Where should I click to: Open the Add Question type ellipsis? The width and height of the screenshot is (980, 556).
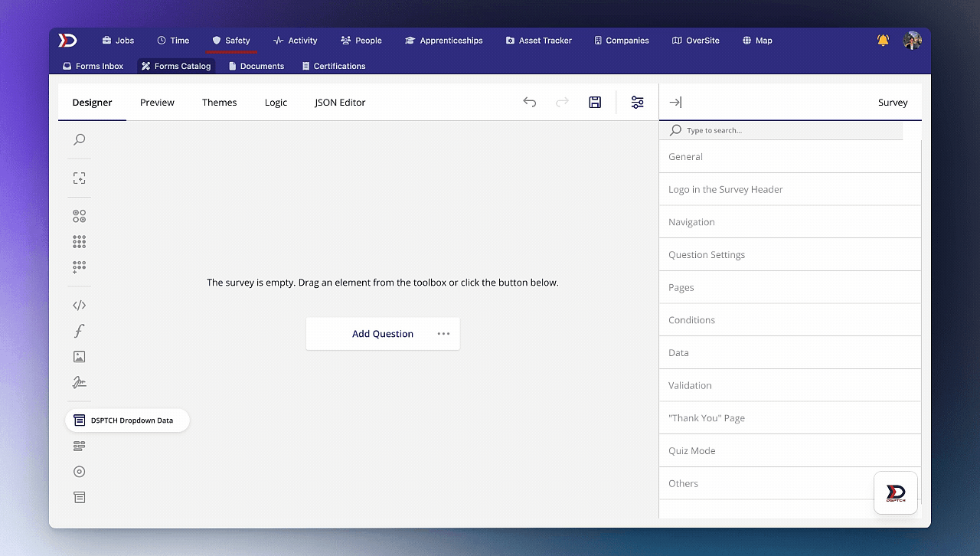pos(443,334)
